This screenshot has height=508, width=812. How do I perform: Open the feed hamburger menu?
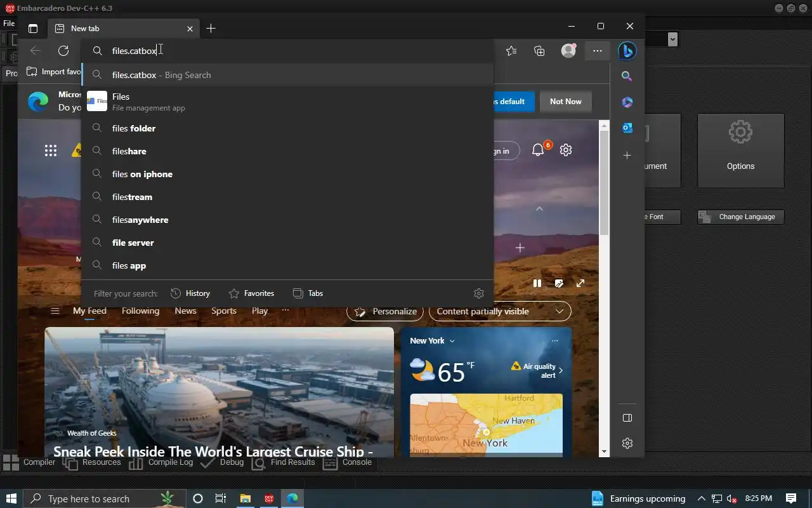click(55, 311)
